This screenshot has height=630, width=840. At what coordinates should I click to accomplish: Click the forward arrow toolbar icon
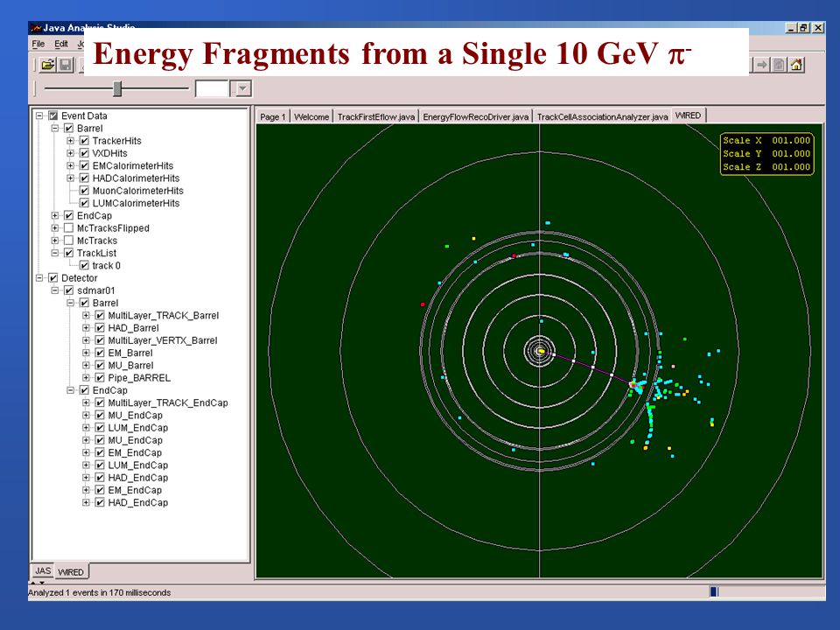click(x=761, y=65)
